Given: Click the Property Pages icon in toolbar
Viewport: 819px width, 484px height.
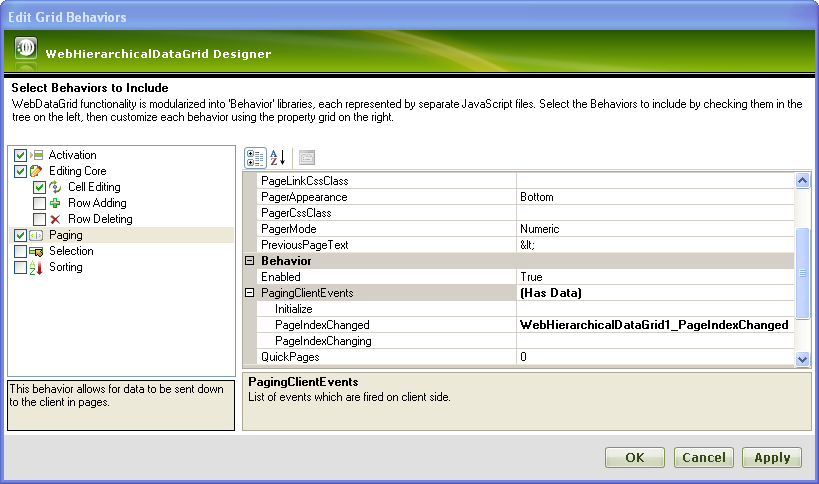Looking at the screenshot, I should [x=307, y=157].
